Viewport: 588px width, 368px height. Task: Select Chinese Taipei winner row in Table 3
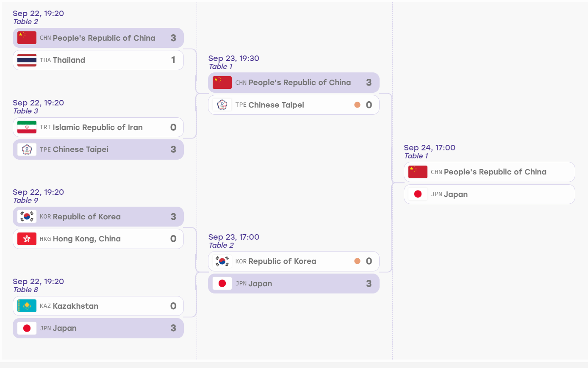tap(98, 149)
